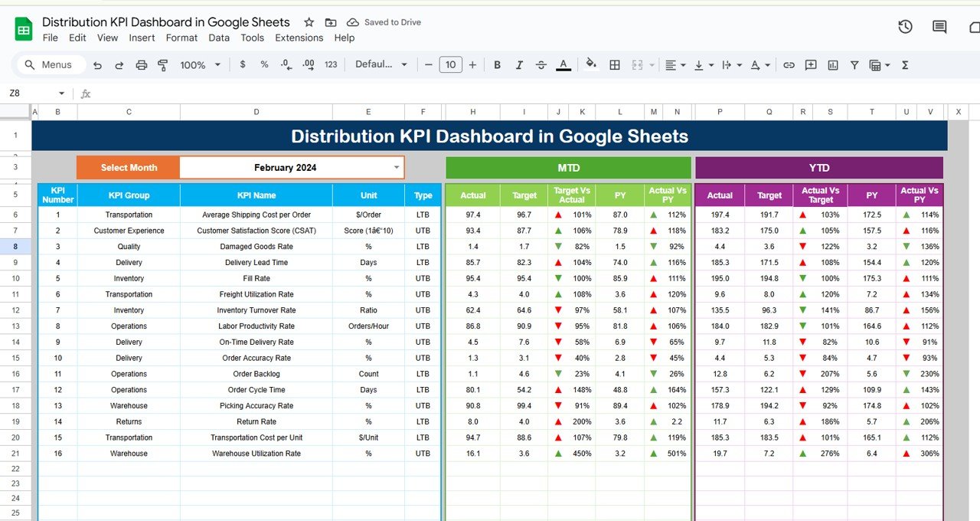
Task: Toggle bold formatting
Action: (497, 65)
